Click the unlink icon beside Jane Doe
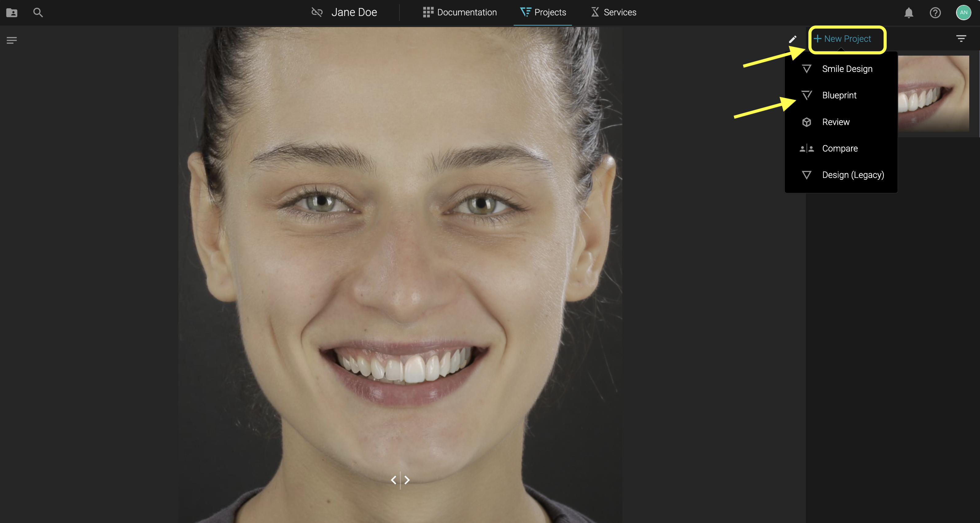The width and height of the screenshot is (980, 523). point(317,13)
